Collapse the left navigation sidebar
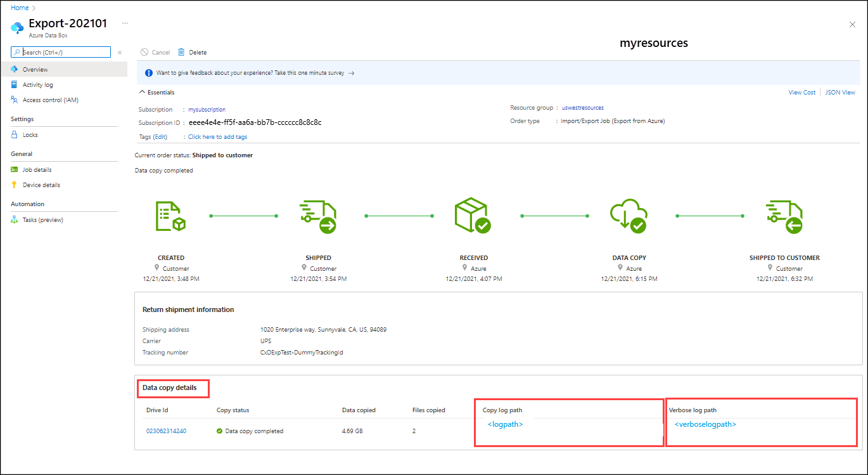868x475 pixels. coord(120,53)
